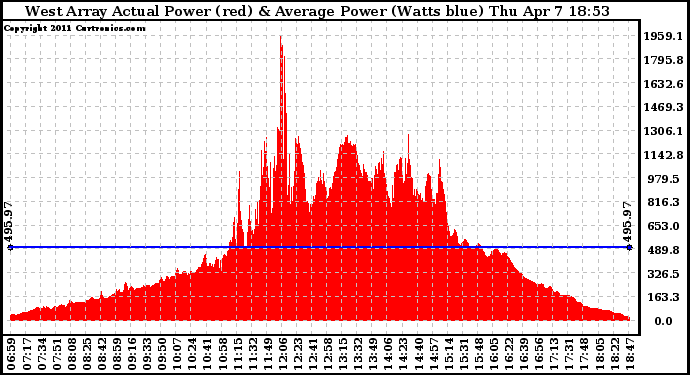Image resolution: width=690 pixels, height=375 pixels.
Task: Click the right-side 495.97 average label
Action: pos(627,222)
